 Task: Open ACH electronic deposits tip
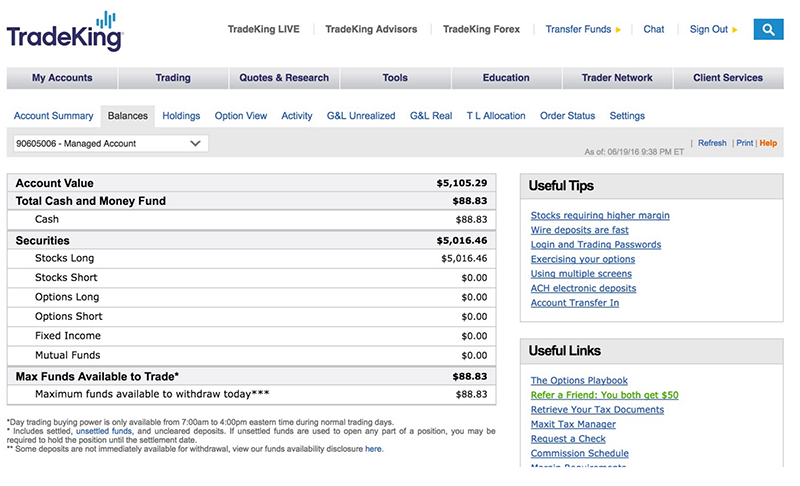click(583, 288)
